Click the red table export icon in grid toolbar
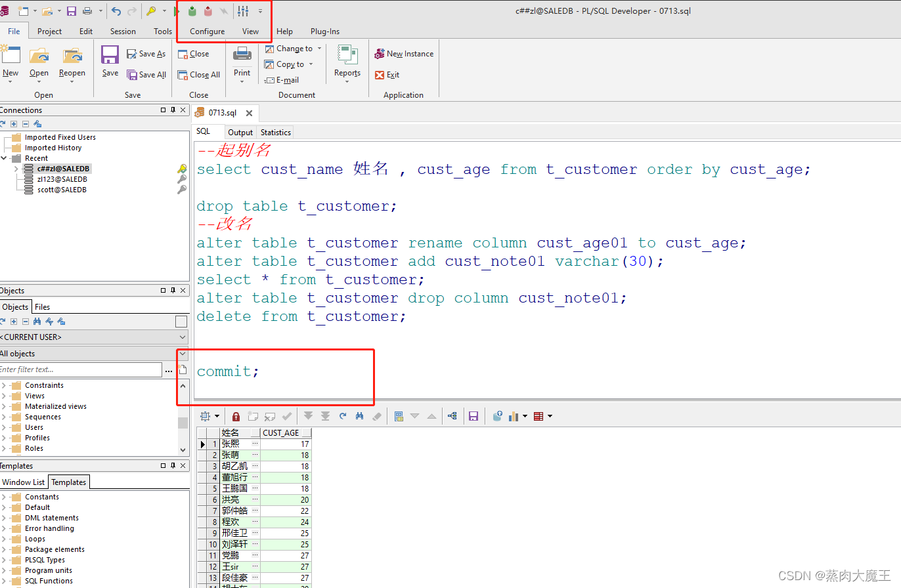901x588 pixels. tap(538, 416)
